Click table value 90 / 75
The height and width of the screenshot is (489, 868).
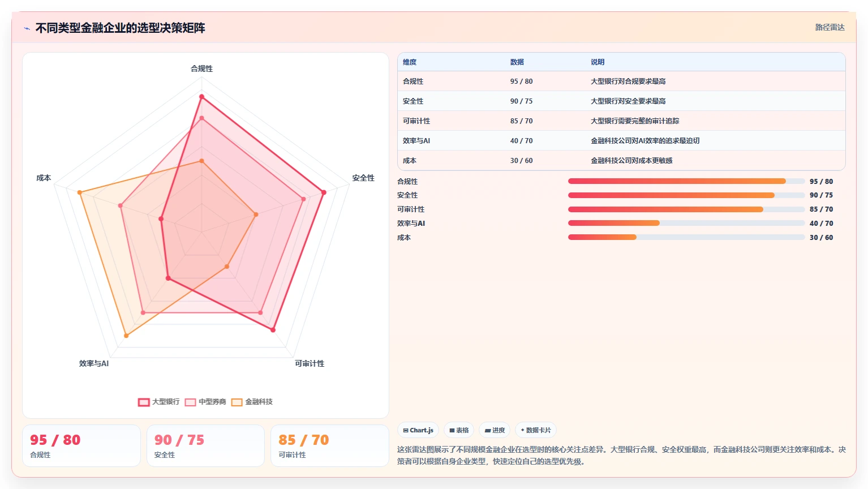point(521,101)
